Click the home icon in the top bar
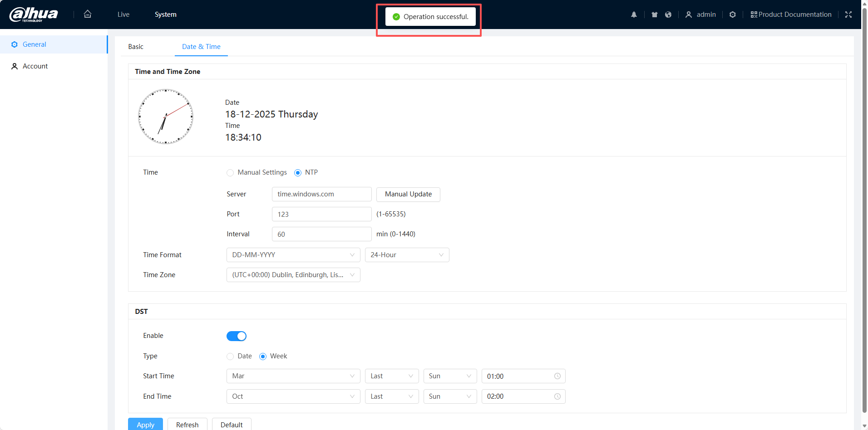Image resolution: width=868 pixels, height=430 pixels. [88, 14]
